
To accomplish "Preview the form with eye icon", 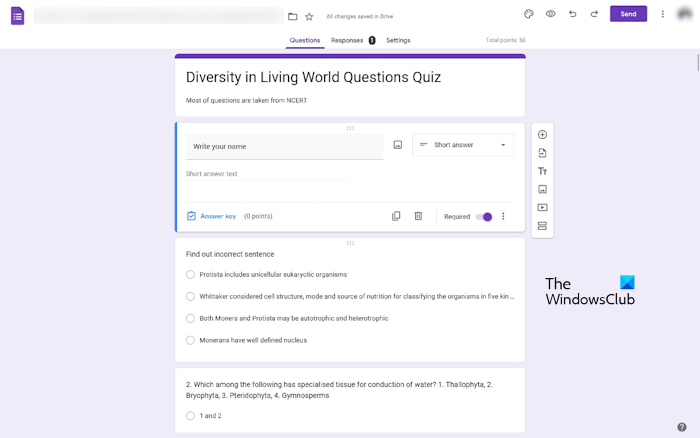I will click(x=550, y=14).
